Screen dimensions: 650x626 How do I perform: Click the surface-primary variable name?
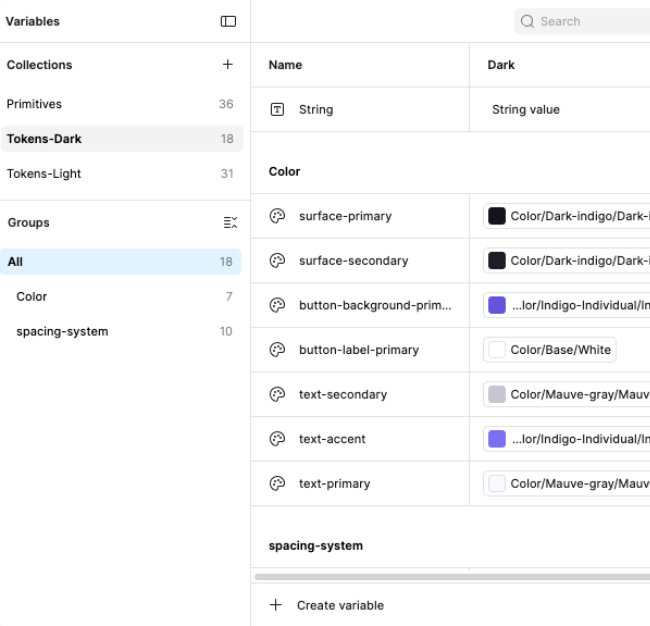coord(345,216)
